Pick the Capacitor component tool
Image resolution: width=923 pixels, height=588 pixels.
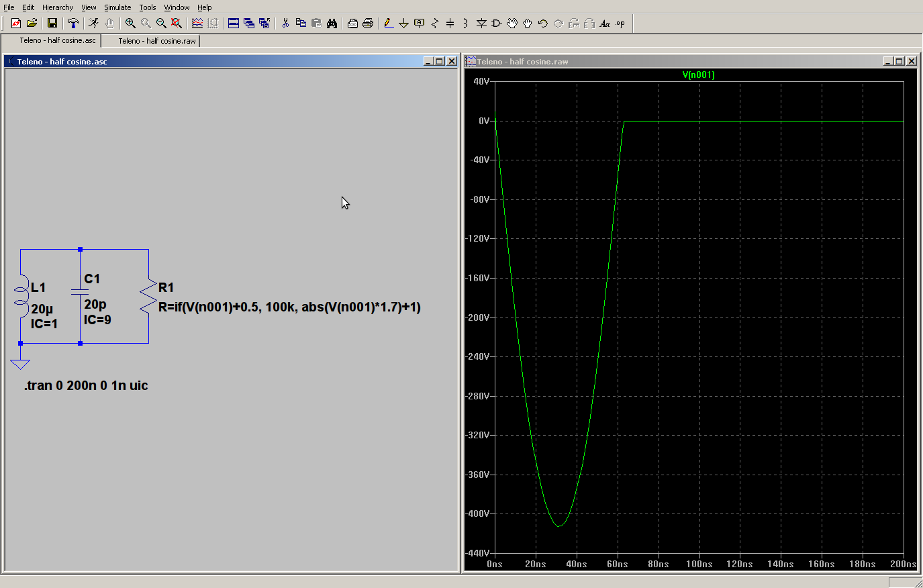coord(450,23)
